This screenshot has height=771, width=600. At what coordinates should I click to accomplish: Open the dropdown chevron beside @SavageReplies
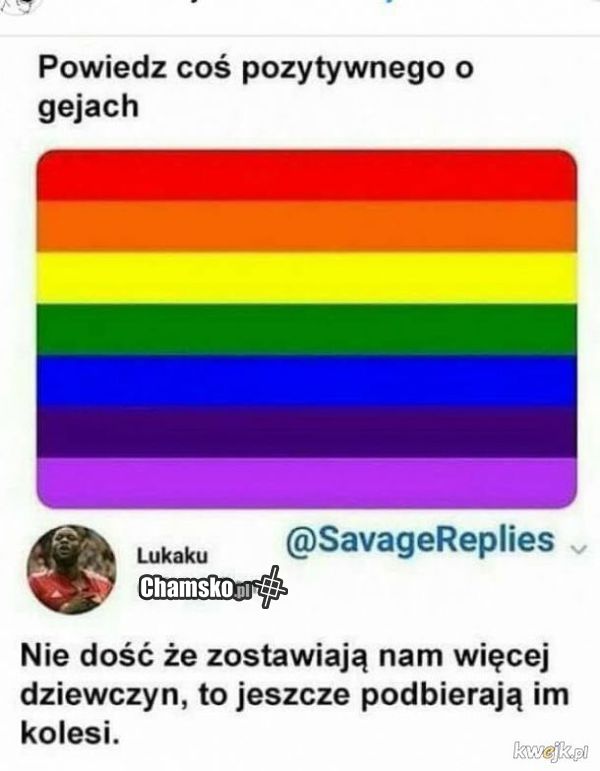pyautogui.click(x=578, y=548)
